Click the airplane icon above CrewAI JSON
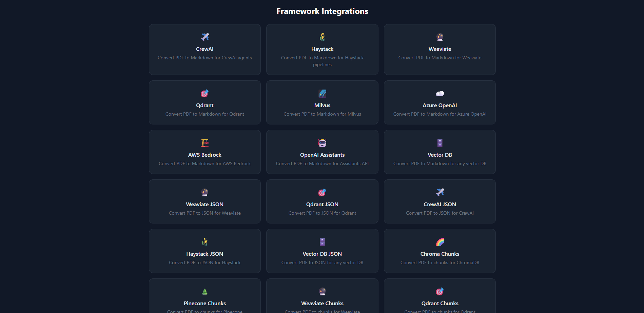The image size is (644, 313). tap(440, 192)
